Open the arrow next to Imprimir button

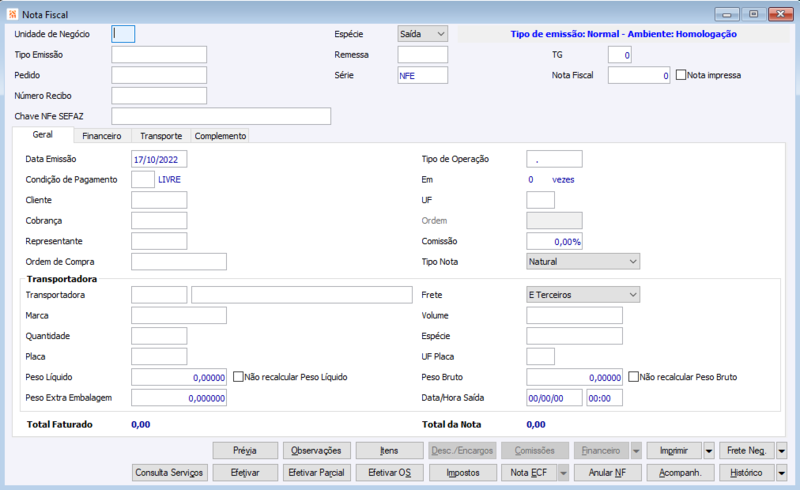[x=709, y=451]
